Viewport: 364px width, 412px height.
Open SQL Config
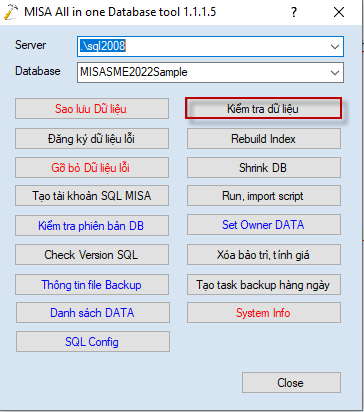[93, 341]
